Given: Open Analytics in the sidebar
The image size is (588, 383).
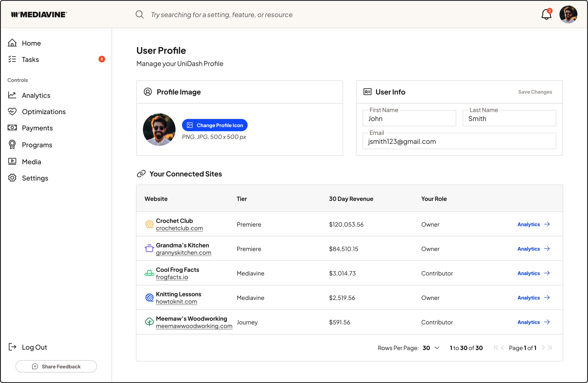Looking at the screenshot, I should tap(36, 95).
